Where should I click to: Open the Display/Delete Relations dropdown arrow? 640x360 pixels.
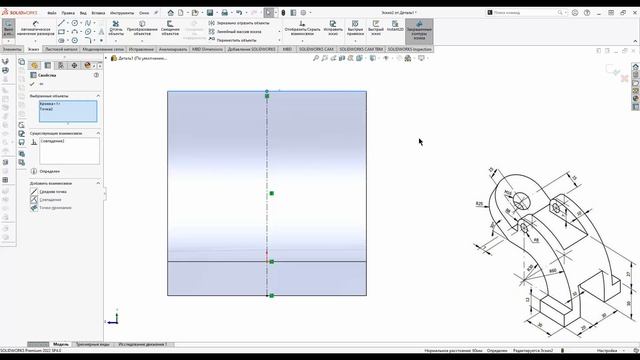pyautogui.click(x=302, y=41)
